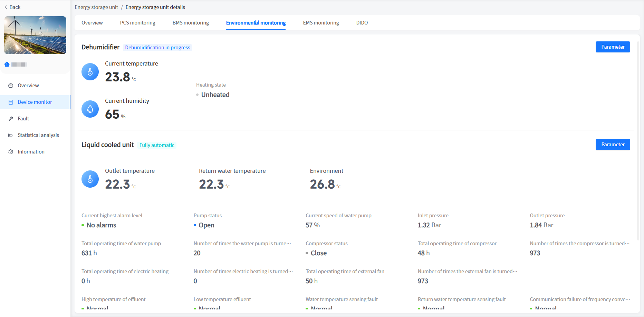Viewport: 644px width, 317px height.
Task: Click the Statistical analysis icon
Action: pos(11,135)
